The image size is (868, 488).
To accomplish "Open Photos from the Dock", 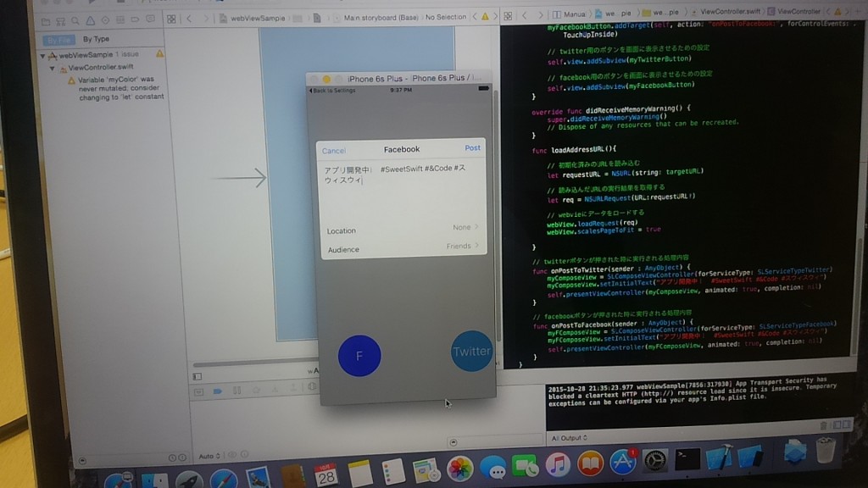I will (459, 469).
